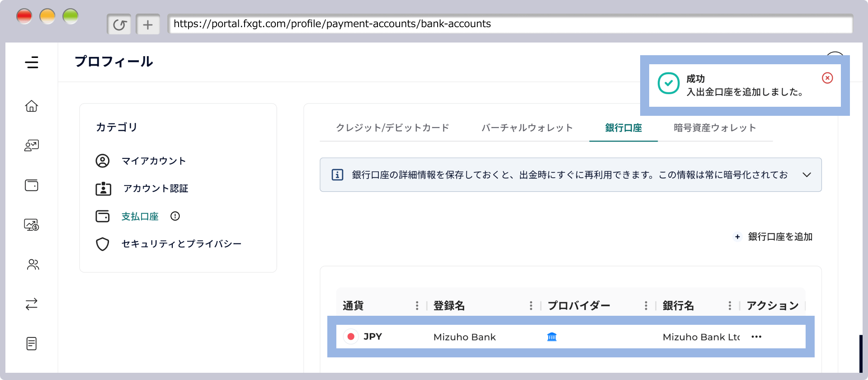Switch to the 暗号資産ウォレット tab
Image resolution: width=868 pixels, height=380 pixels.
point(715,128)
